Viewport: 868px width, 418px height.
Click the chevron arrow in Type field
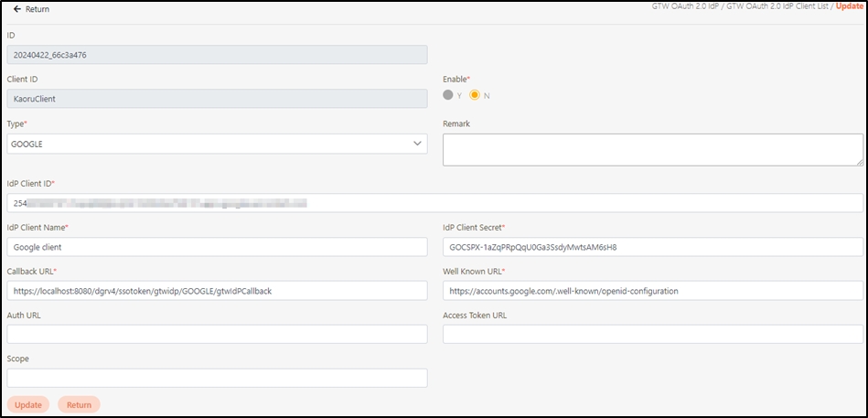417,144
